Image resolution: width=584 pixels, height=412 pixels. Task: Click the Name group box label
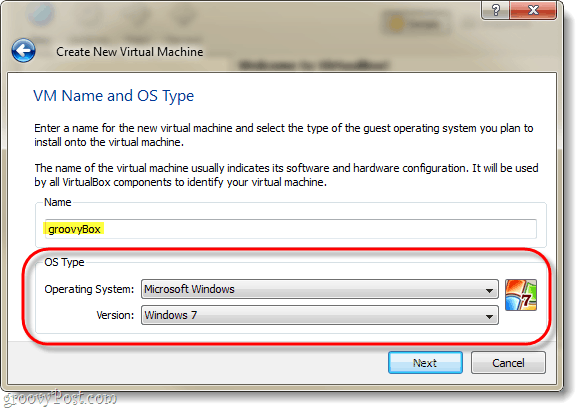click(x=58, y=202)
